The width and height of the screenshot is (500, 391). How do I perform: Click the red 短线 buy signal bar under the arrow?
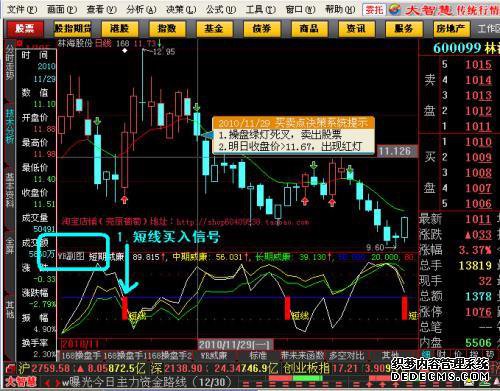(x=125, y=308)
